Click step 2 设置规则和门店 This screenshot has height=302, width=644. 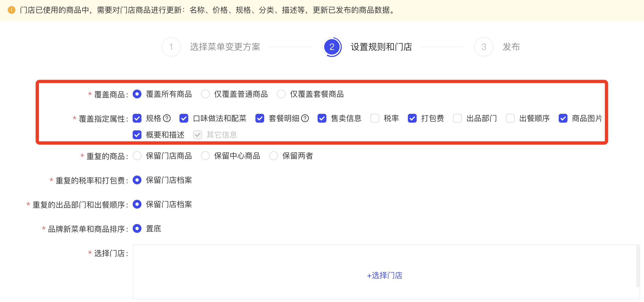coord(367,47)
